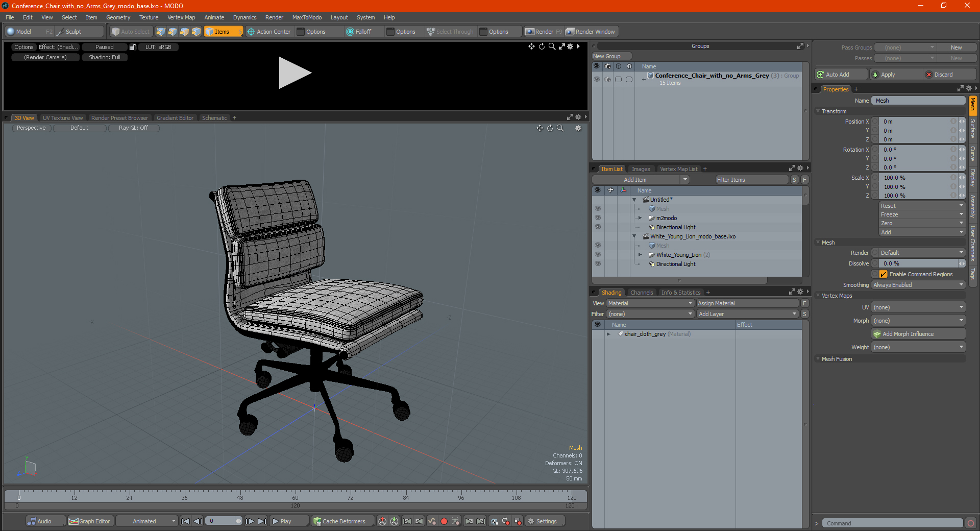Toggle the preview lock icon
The image size is (980, 531).
(133, 47)
